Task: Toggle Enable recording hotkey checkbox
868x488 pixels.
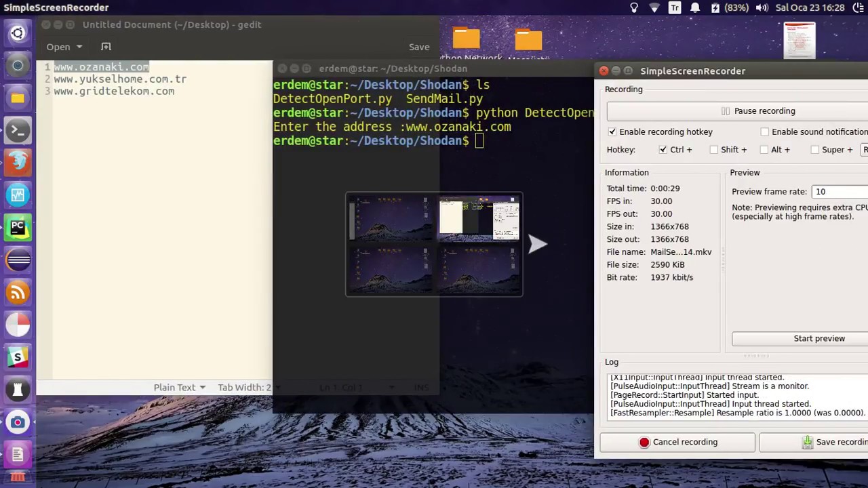Action: coord(612,131)
